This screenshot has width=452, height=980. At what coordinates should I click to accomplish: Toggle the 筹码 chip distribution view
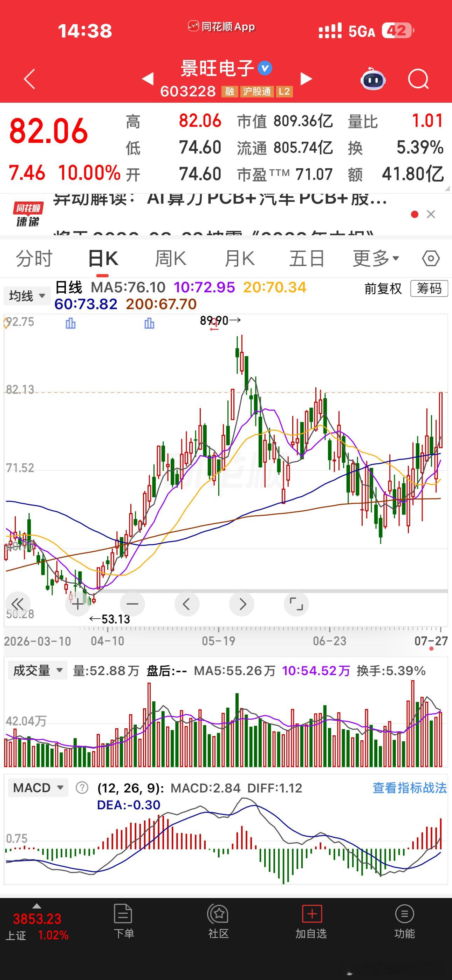pos(429,288)
